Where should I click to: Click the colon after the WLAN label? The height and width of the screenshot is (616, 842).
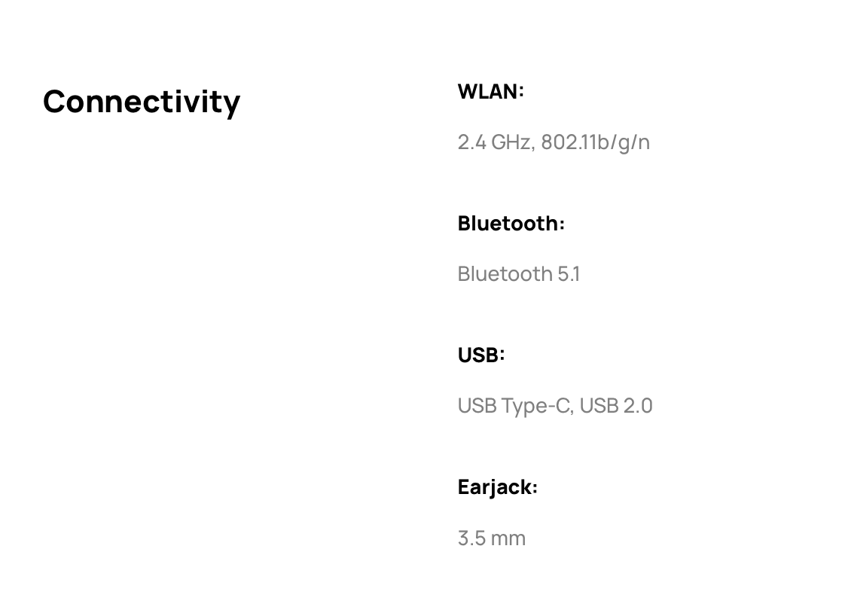[521, 93]
